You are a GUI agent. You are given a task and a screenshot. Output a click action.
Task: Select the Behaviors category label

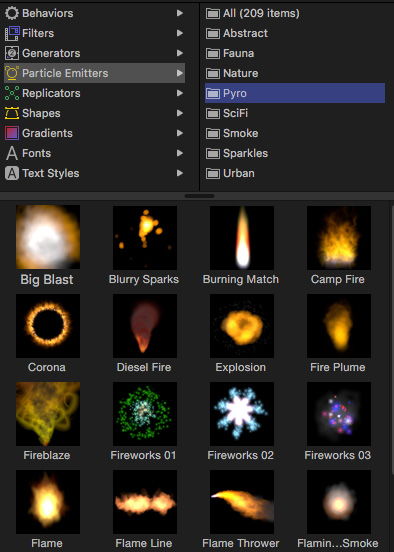coord(48,13)
